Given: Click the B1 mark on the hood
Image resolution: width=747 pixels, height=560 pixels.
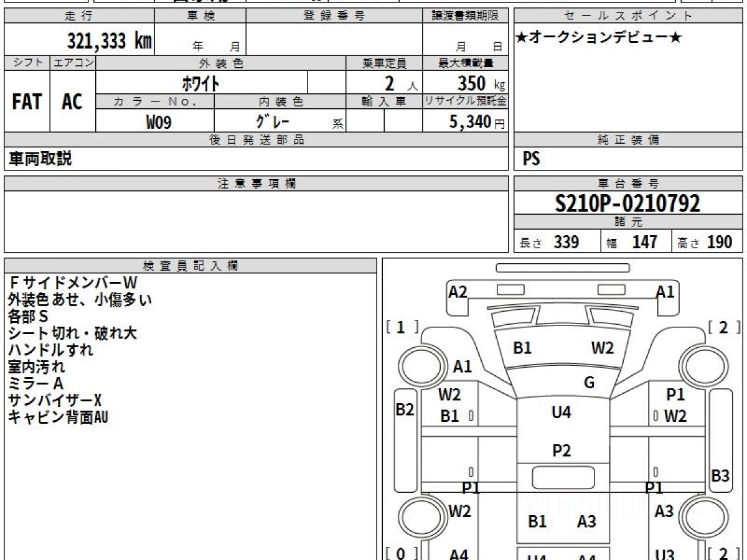Looking at the screenshot, I should tap(522, 348).
